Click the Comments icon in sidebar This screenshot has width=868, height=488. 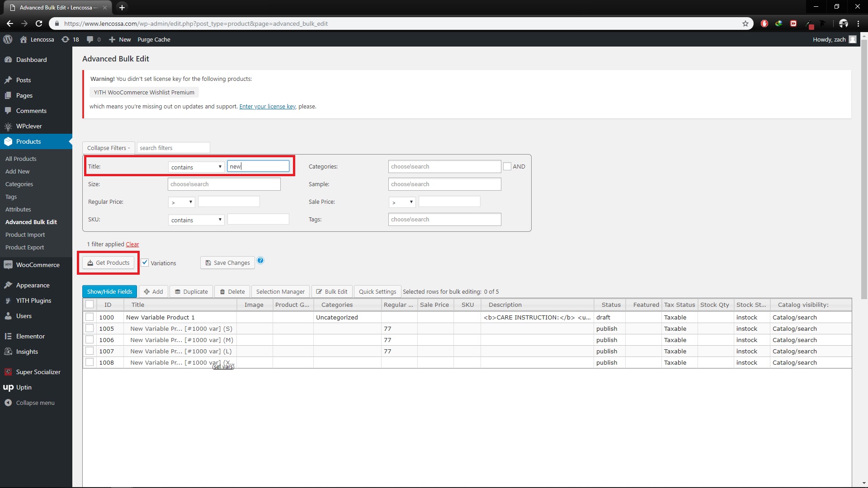[8, 111]
